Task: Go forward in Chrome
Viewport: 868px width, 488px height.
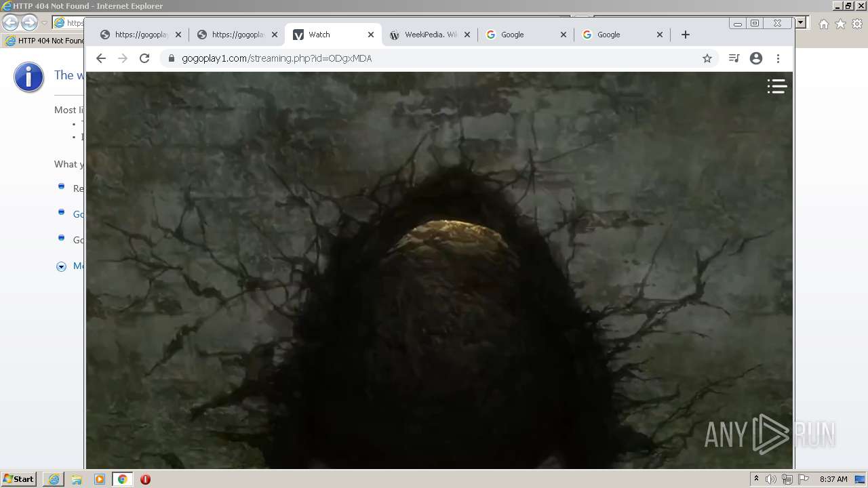Action: [x=123, y=58]
